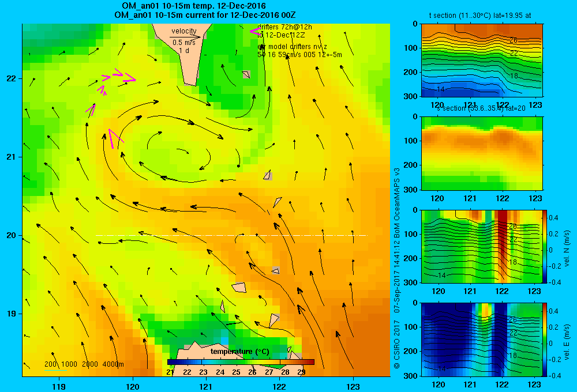Click the vel. N colorbar strip
The image size is (577, 392).
[x=545, y=246]
